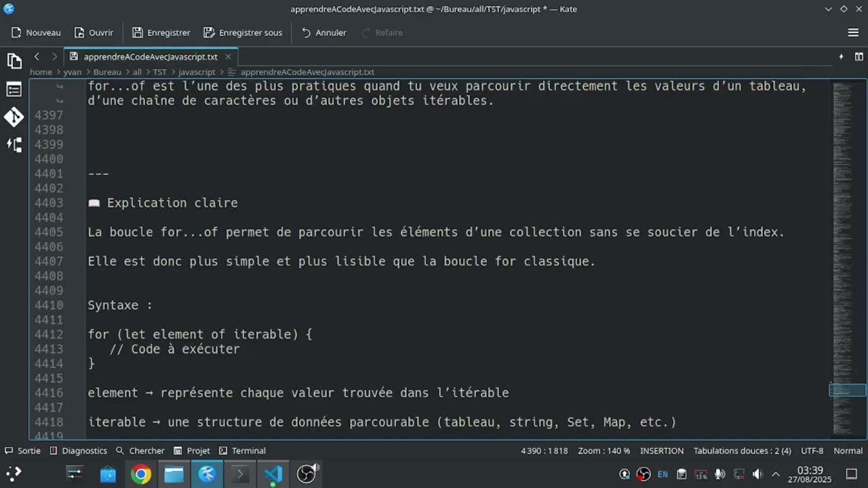Click the EN keyboard layout indicator

pyautogui.click(x=663, y=474)
